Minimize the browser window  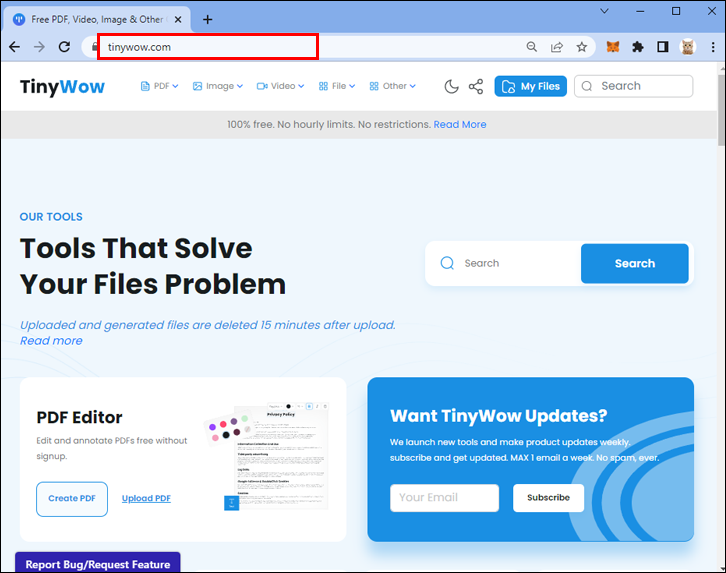[640, 11]
